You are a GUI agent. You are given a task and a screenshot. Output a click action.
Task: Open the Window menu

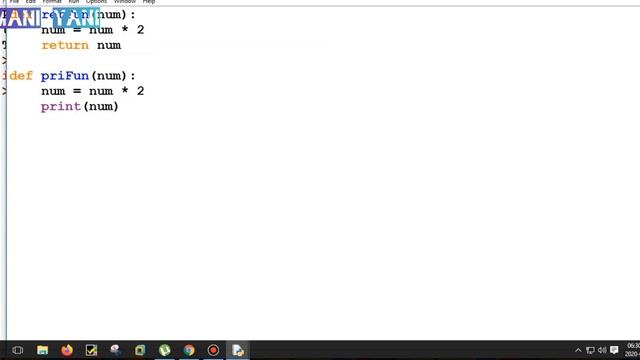[125, 2]
